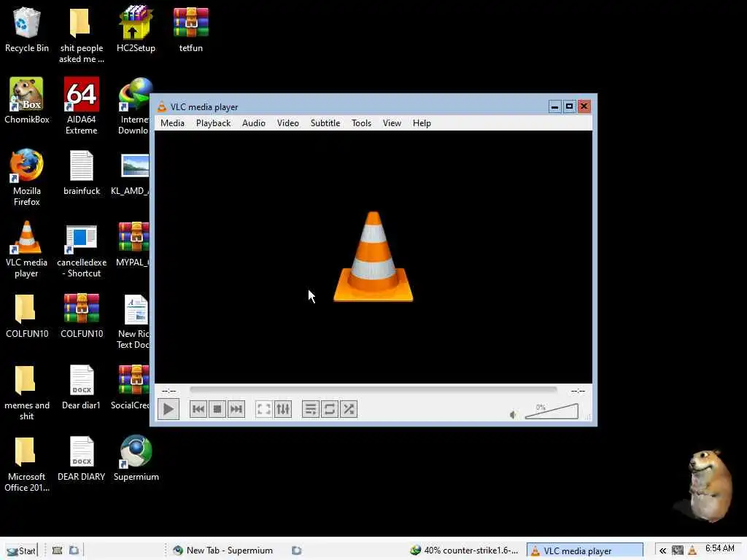The width and height of the screenshot is (747, 560).
Task: Open the Help menu in VLC
Action: [x=422, y=122]
